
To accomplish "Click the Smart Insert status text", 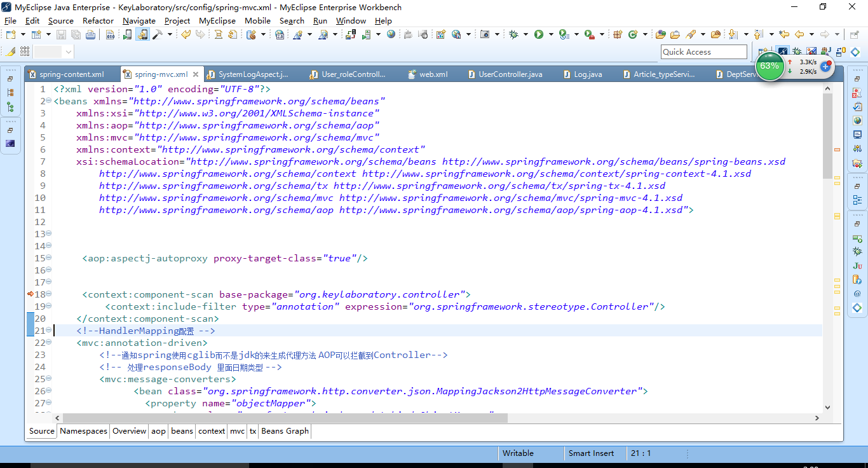I will tap(591, 453).
